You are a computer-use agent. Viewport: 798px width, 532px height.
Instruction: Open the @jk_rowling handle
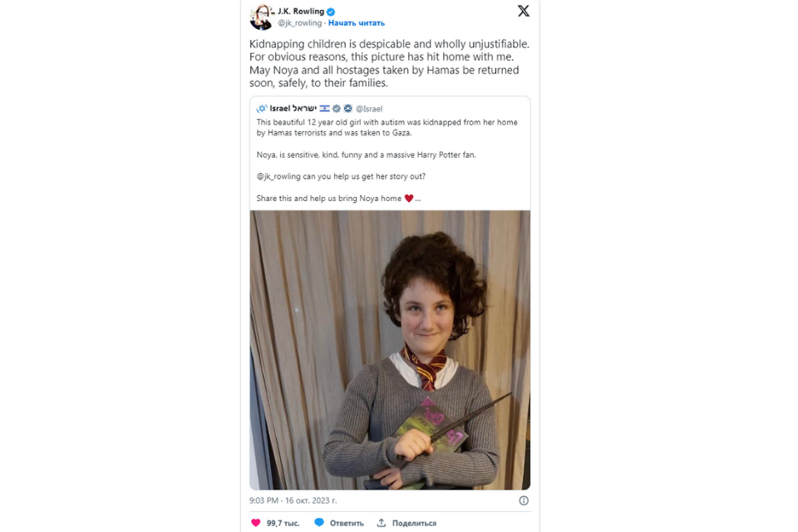click(x=299, y=23)
